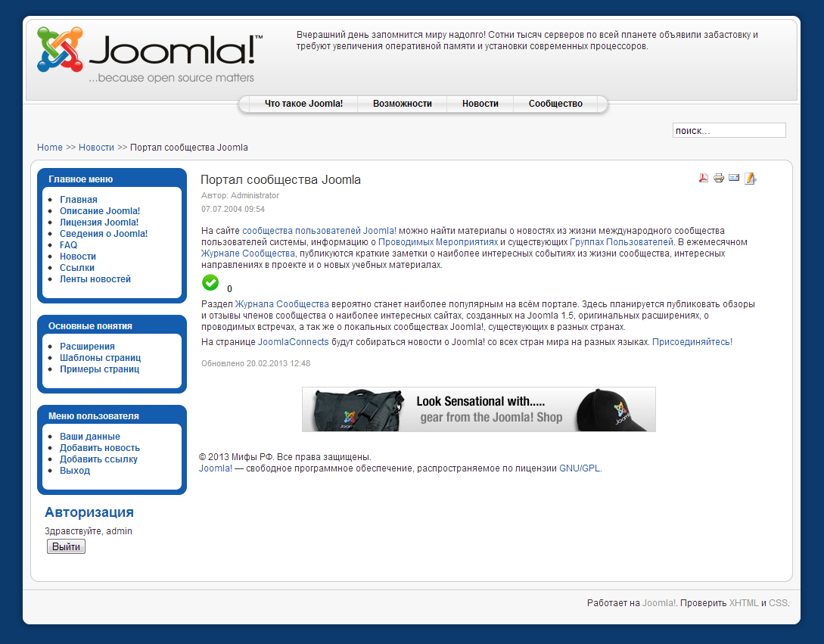Go to Home in the breadcrumbs

(x=49, y=148)
